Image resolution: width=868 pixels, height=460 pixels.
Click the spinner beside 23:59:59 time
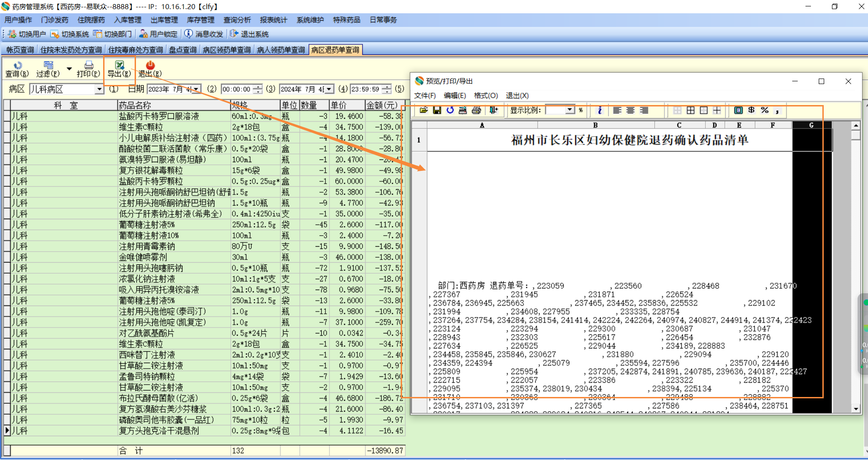387,89
